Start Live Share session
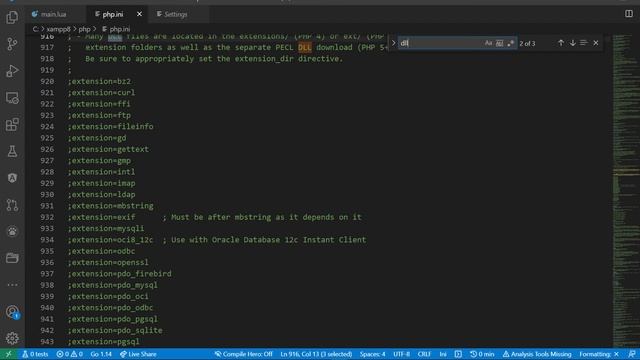Image resolution: width=640 pixels, height=360 pixels. [138, 354]
